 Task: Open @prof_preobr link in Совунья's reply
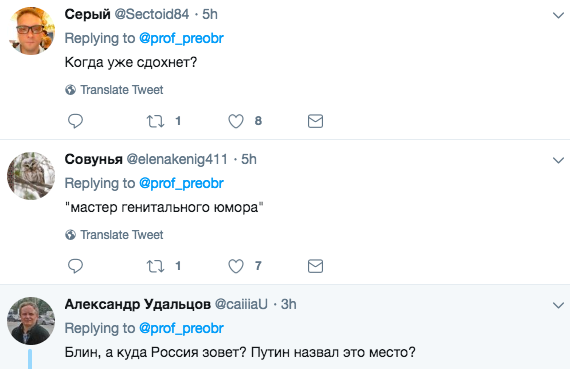[x=181, y=183]
